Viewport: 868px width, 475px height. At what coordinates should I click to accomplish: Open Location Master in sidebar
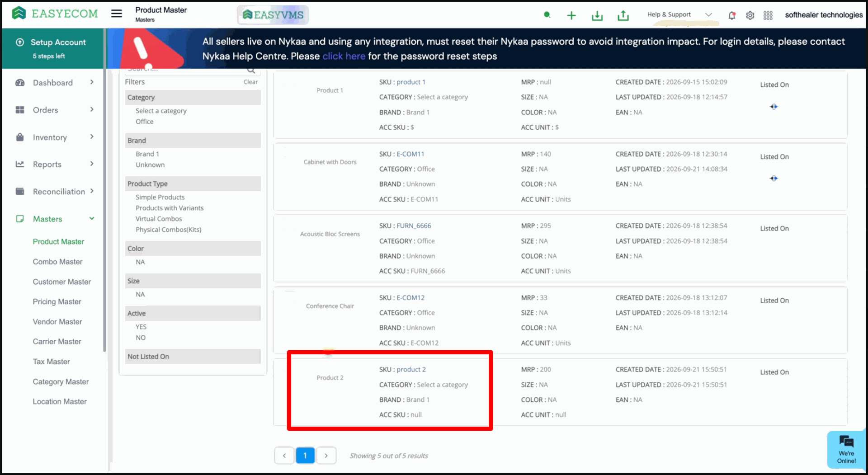click(60, 402)
